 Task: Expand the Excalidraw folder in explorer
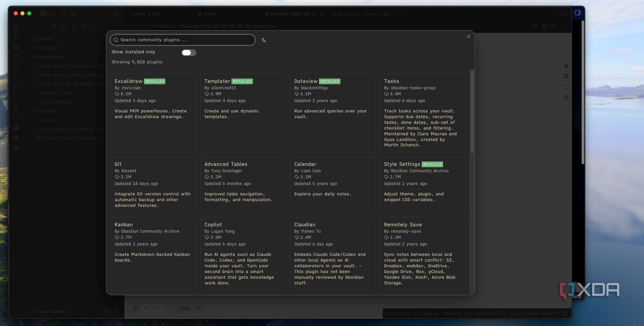[32, 48]
